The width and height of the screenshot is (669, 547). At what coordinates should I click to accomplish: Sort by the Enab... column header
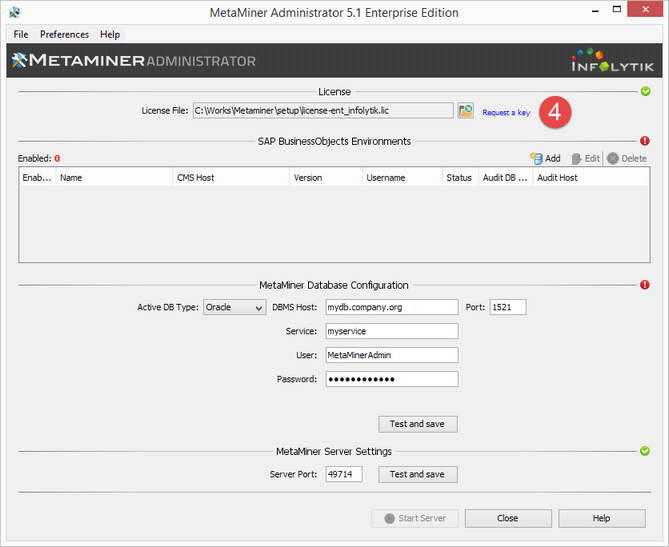[38, 177]
